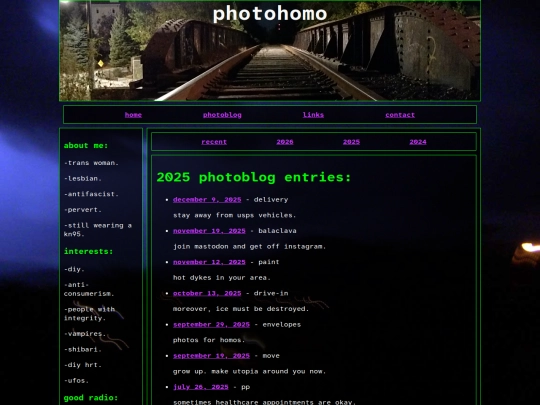The width and height of the screenshot is (540, 405).
Task: Open the november 19, 2025 entry
Action: (209, 231)
